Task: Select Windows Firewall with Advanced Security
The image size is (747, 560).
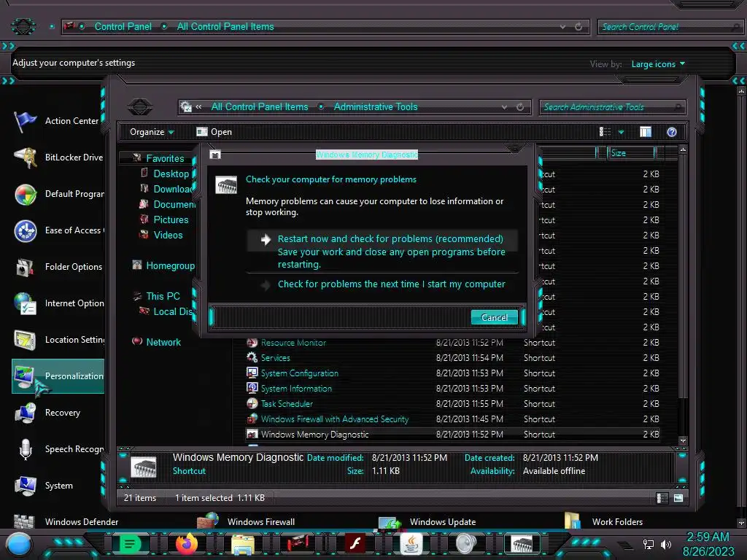Action: (x=334, y=419)
